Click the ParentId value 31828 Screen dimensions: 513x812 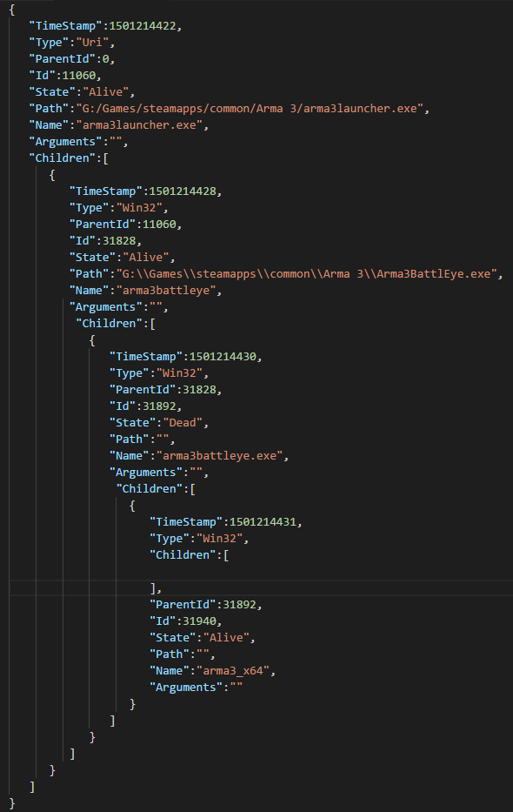[x=199, y=389]
